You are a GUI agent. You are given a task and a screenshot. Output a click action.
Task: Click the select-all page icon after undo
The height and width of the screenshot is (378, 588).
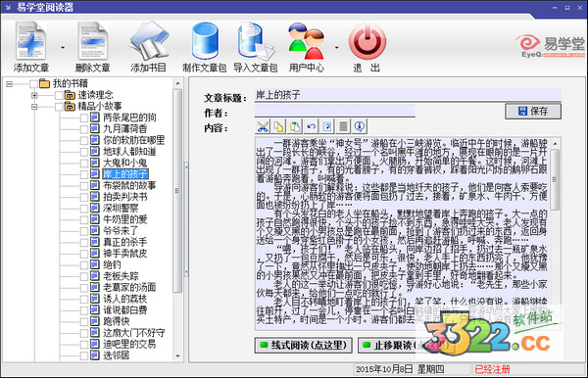tap(327, 126)
